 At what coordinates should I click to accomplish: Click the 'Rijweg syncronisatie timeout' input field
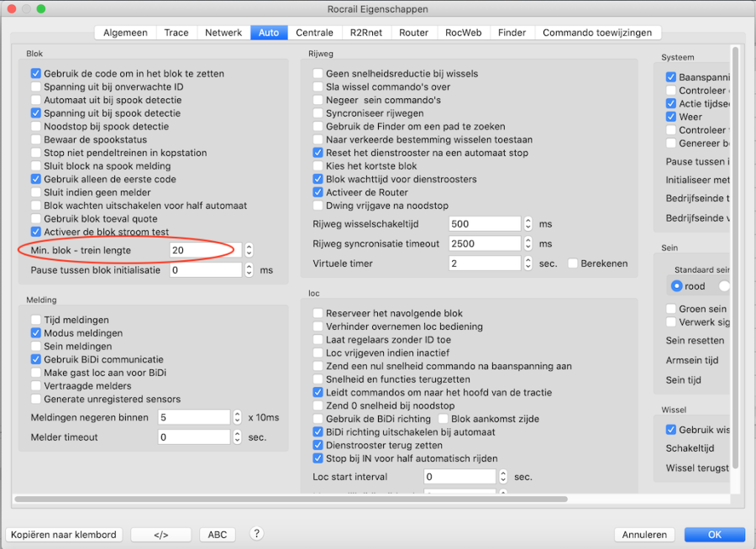[x=485, y=244]
